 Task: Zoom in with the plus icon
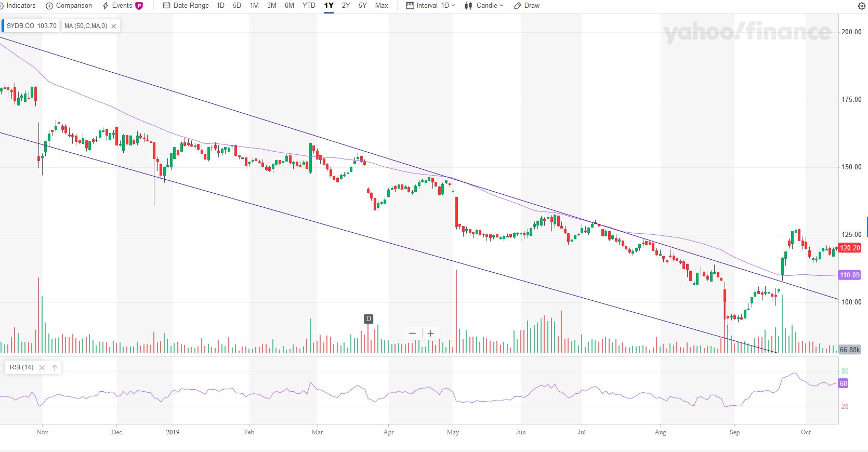(x=431, y=334)
